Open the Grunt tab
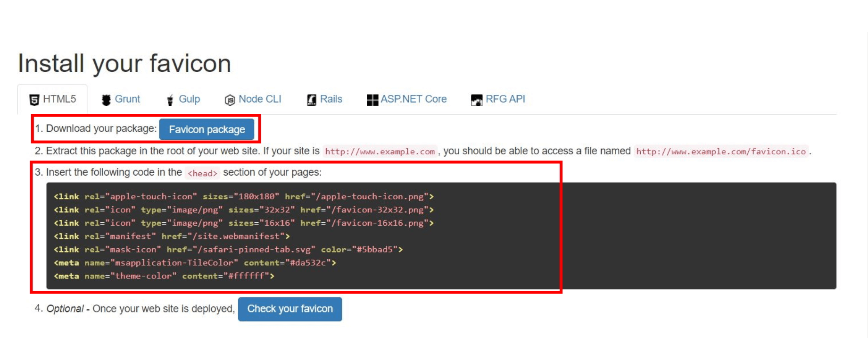This screenshot has height=338, width=868. pyautogui.click(x=121, y=99)
